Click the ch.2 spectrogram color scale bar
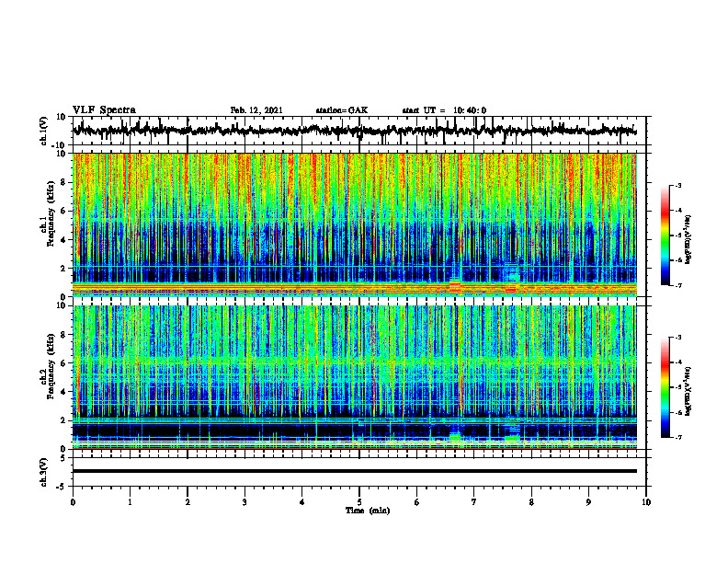The height and width of the screenshot is (563, 728). 665,387
